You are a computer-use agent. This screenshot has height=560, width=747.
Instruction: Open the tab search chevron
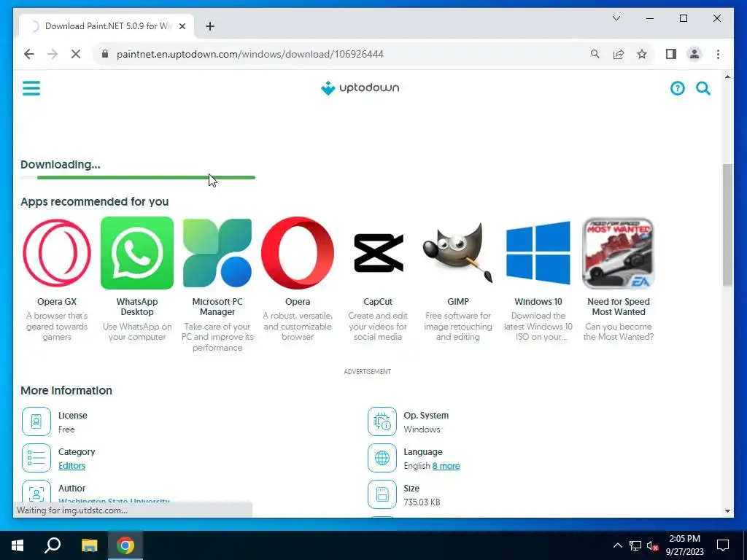pos(616,18)
